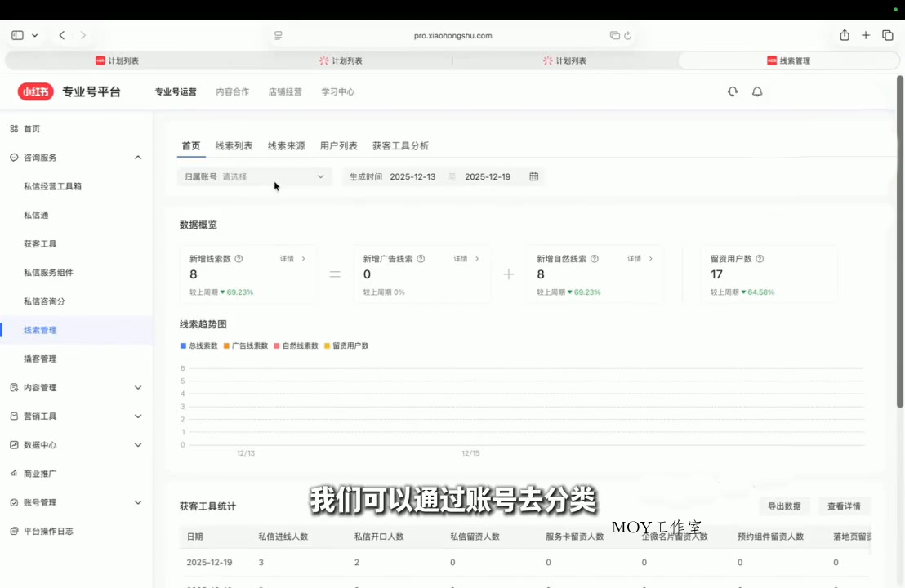Collapse the 咨询服务 sidebar section
Screen dimensions: 905x588
point(138,157)
